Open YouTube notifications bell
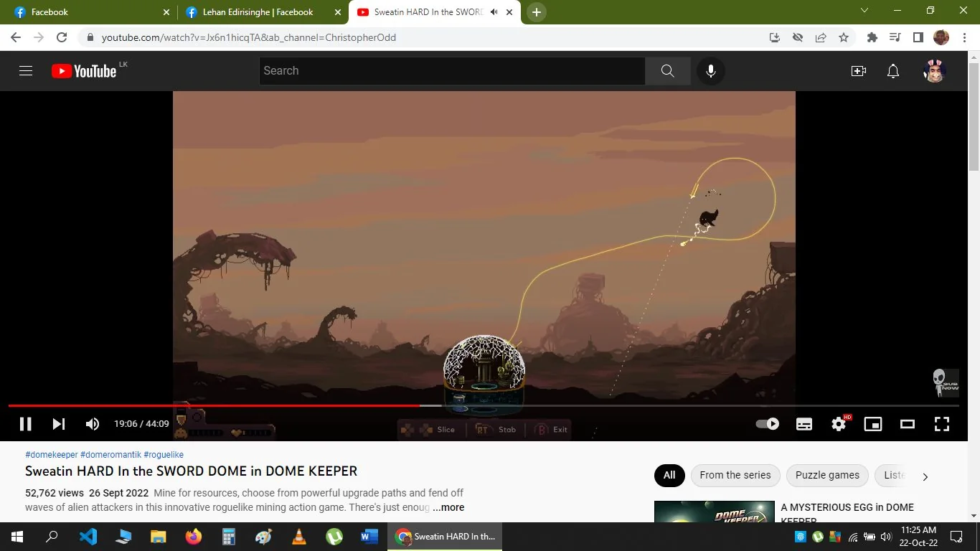The image size is (980, 551). 893,71
